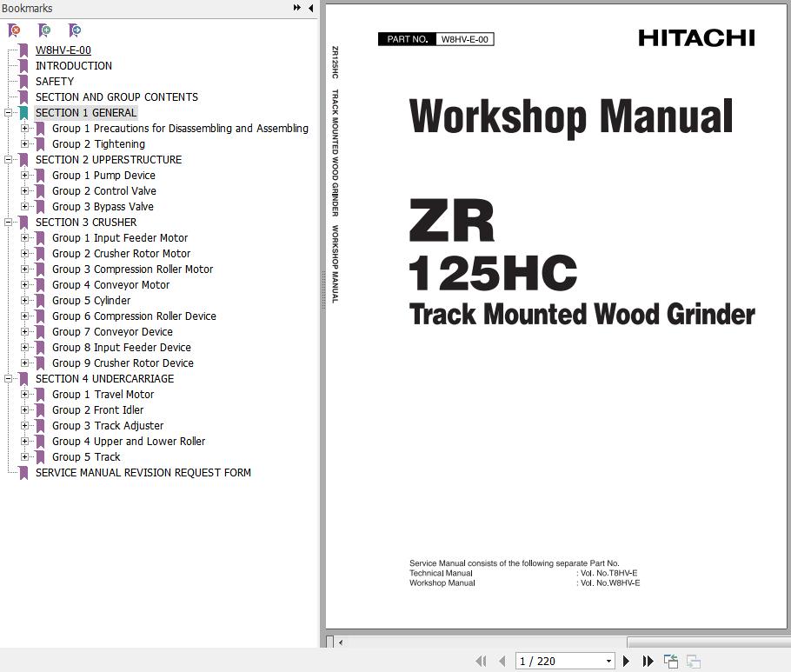Open the W8HV-E-00 bookmark

63,50
